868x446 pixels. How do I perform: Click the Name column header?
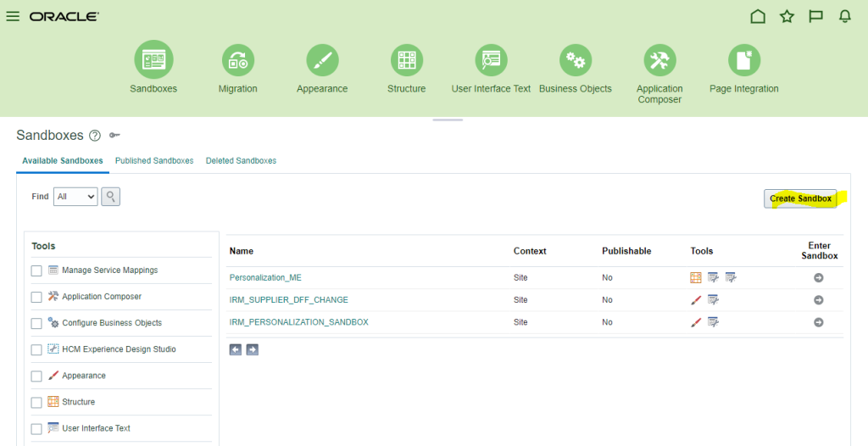(242, 251)
